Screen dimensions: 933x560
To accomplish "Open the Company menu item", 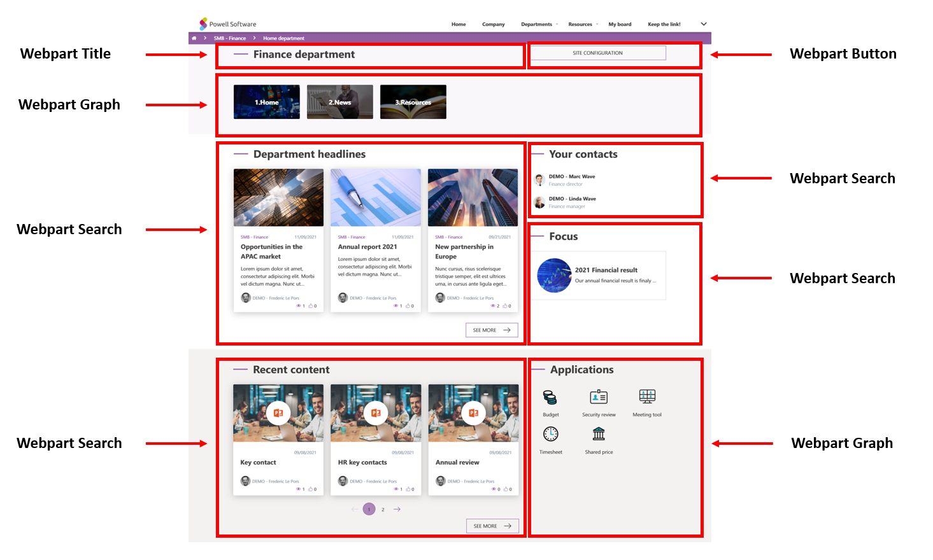I will 493,24.
